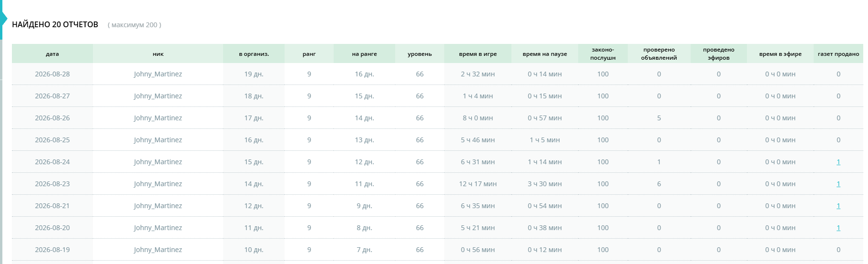
Task: Click game time '8 ч 0 мин'
Action: pos(478,118)
